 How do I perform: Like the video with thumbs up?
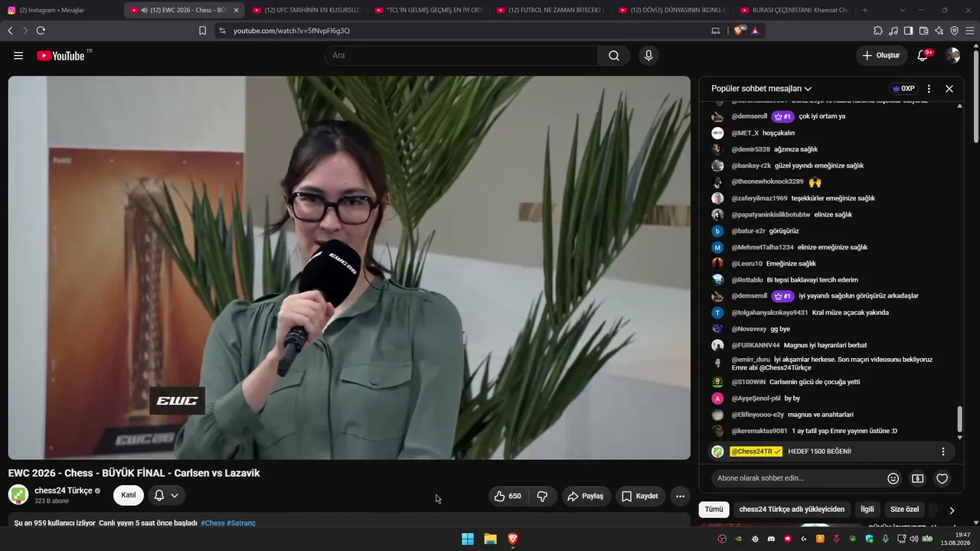[508, 496]
